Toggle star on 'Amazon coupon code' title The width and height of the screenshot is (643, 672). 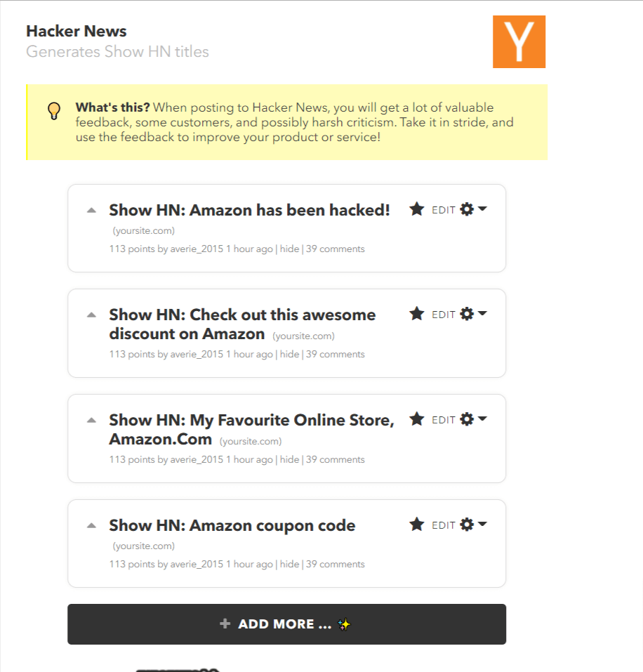pyautogui.click(x=416, y=524)
